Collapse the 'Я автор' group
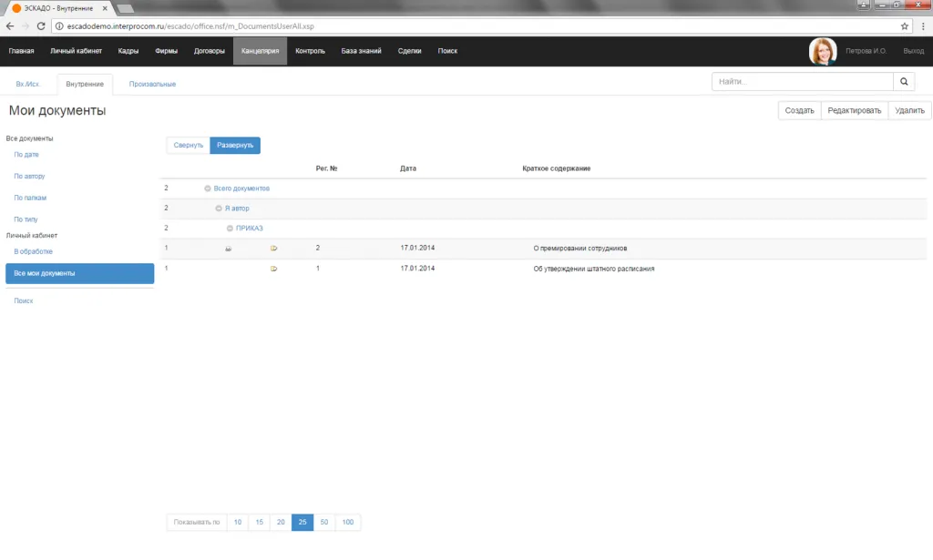This screenshot has width=933, height=560. tap(219, 209)
